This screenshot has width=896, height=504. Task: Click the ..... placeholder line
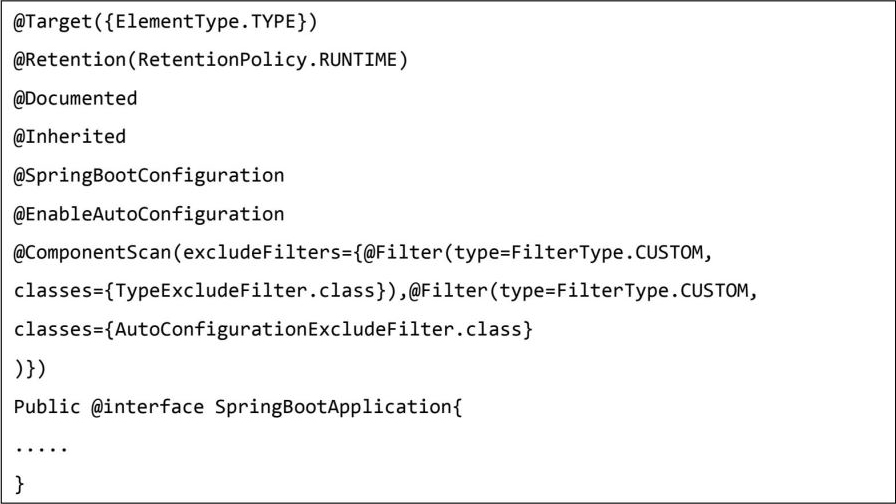[x=41, y=447]
